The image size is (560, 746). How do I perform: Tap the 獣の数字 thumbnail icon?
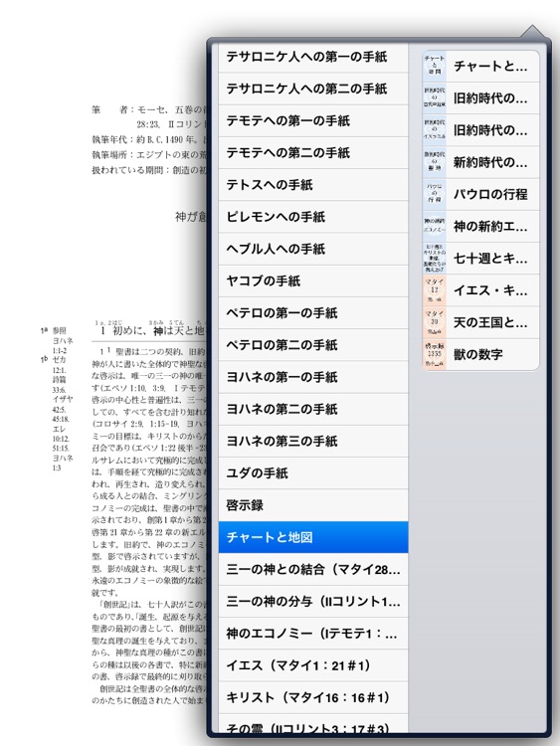click(434, 354)
